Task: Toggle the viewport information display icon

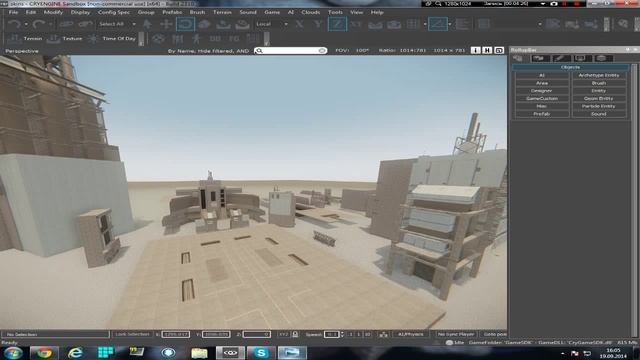Action: pos(475,50)
